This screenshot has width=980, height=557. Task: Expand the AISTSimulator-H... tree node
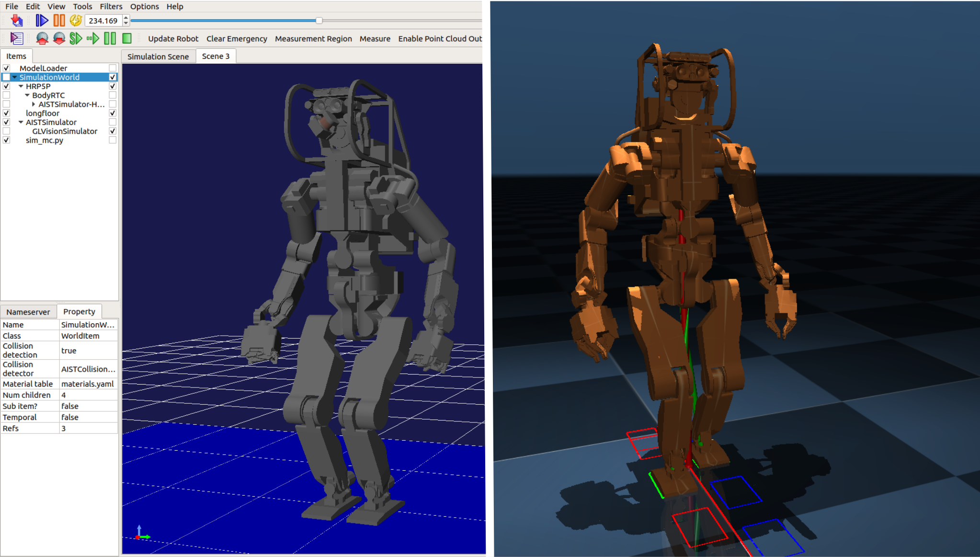click(x=34, y=104)
